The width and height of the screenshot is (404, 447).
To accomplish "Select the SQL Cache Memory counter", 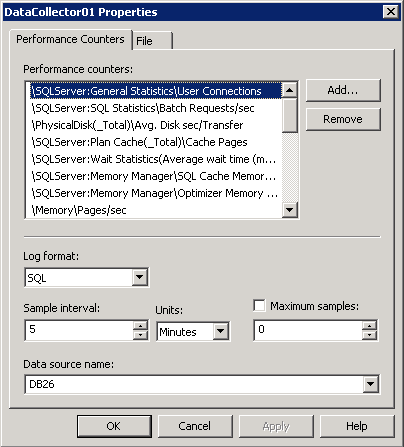I will tap(156, 176).
